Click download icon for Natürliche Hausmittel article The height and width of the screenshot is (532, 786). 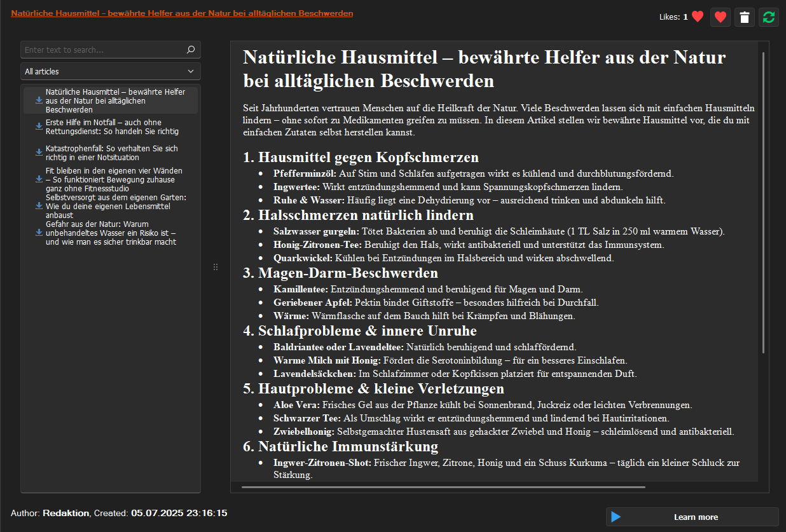(x=39, y=100)
